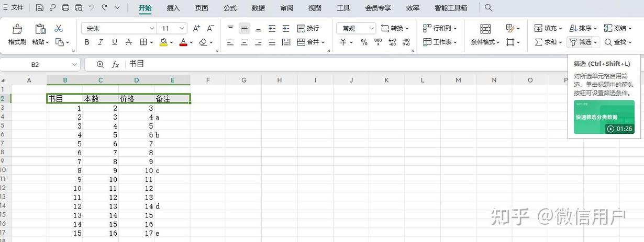The height and width of the screenshot is (242, 644).
Task: Apply red font color A
Action: tap(183, 42)
